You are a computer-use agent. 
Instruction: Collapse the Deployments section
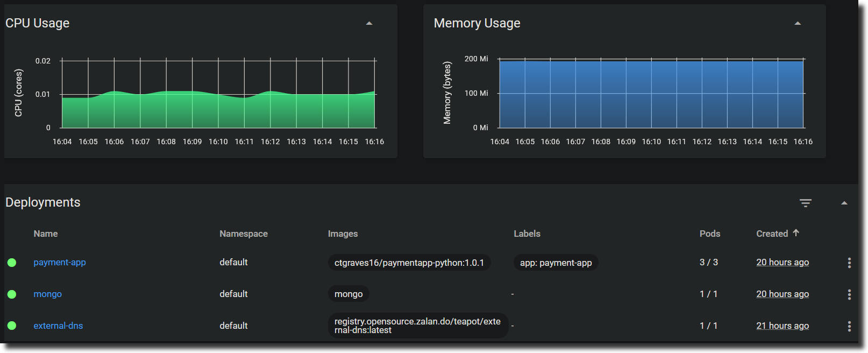pyautogui.click(x=844, y=203)
